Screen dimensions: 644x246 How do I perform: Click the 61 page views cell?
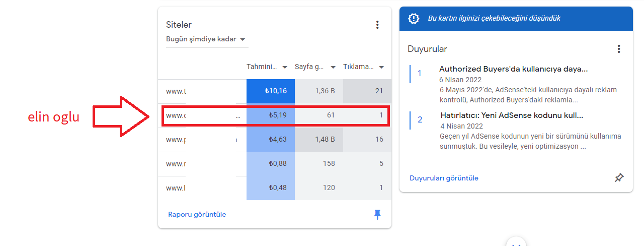[319, 115]
